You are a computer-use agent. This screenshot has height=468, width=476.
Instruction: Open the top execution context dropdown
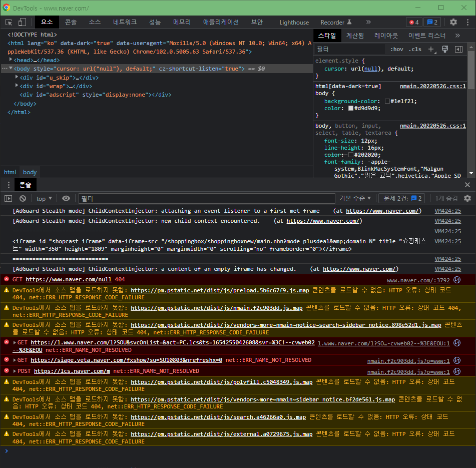coord(45,199)
